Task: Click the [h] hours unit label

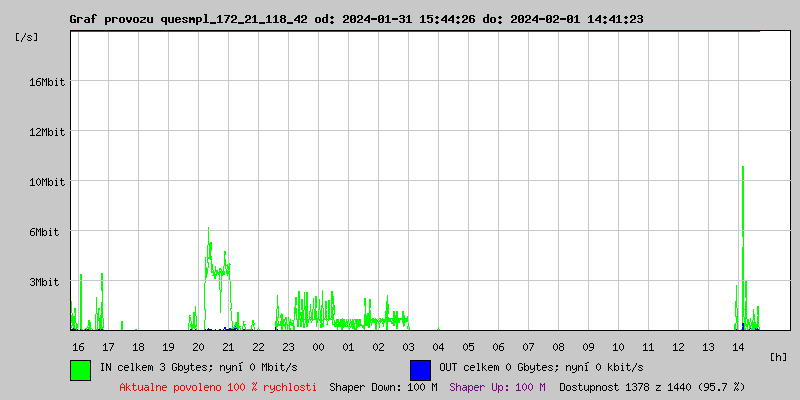Action: (x=779, y=356)
